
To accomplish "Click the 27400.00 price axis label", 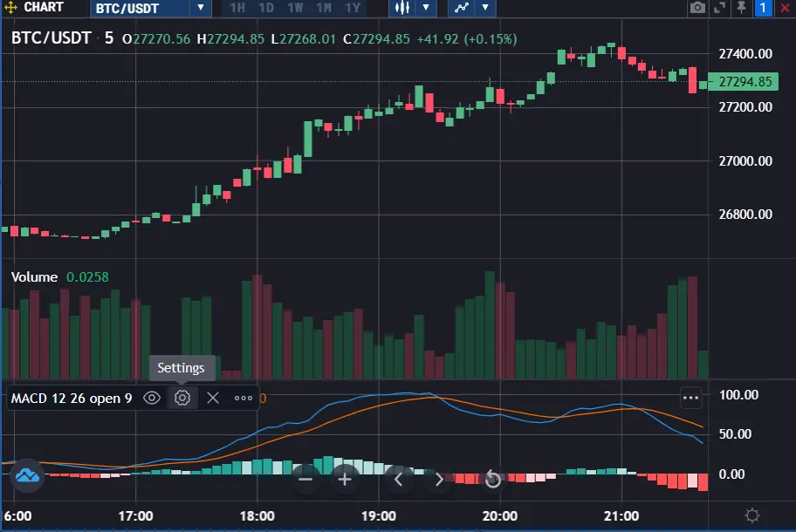I will [745, 54].
